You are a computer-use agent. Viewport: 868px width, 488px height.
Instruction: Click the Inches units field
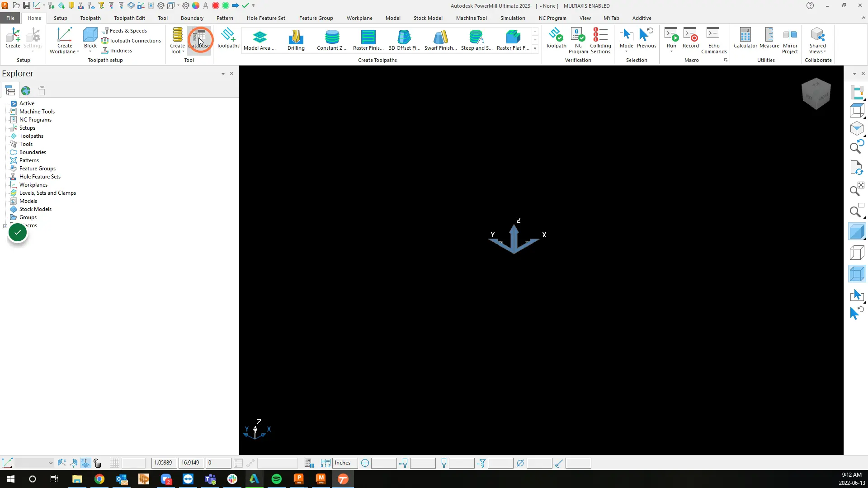(x=345, y=463)
